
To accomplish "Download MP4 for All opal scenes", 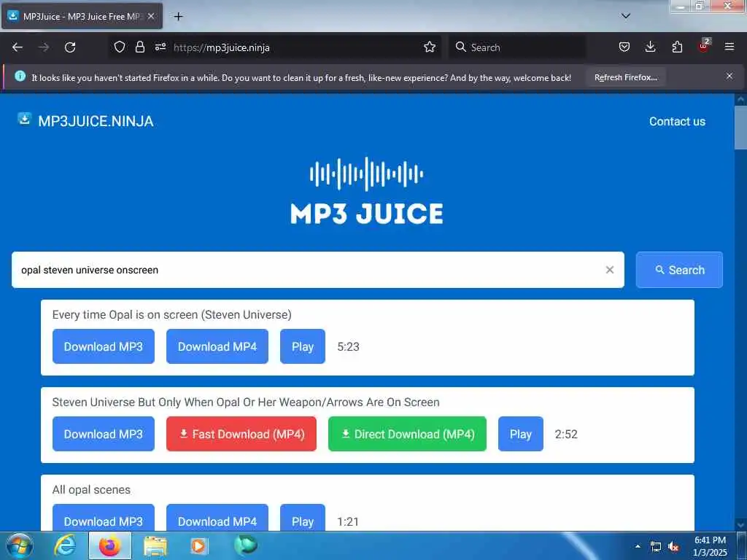I will [217, 518].
